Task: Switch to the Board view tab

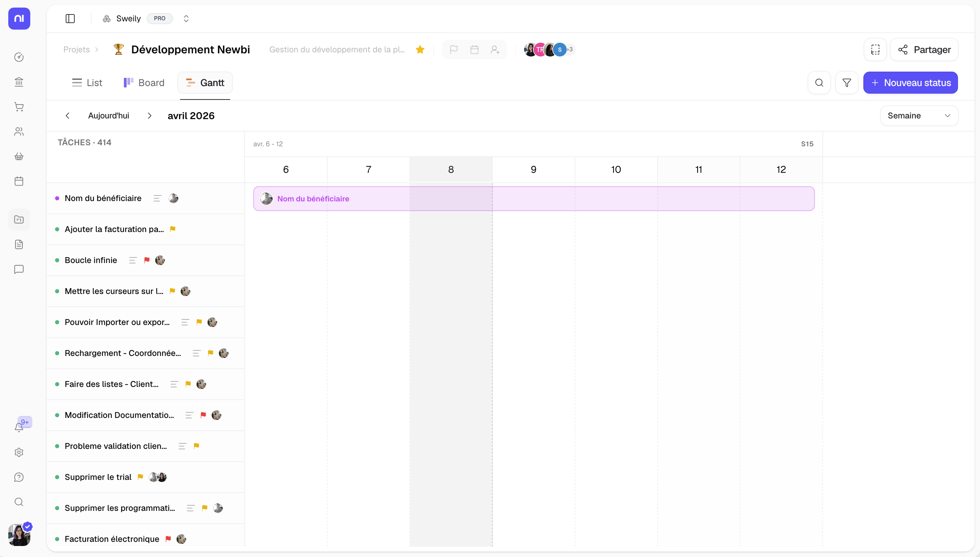Action: point(144,83)
